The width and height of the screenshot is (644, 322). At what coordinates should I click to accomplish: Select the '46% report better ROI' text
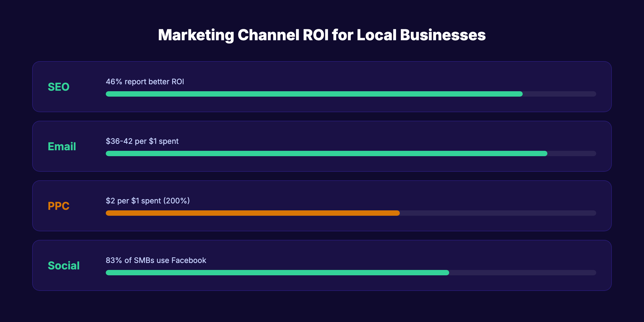pyautogui.click(x=145, y=82)
